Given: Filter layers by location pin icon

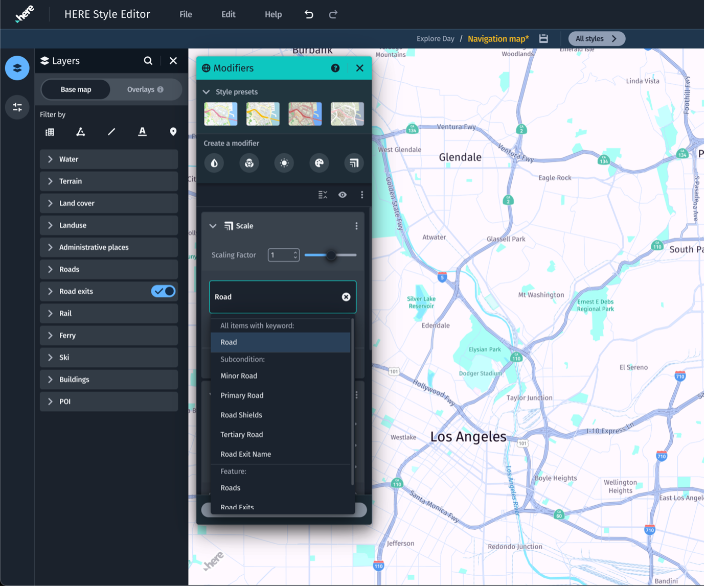Looking at the screenshot, I should click(173, 132).
